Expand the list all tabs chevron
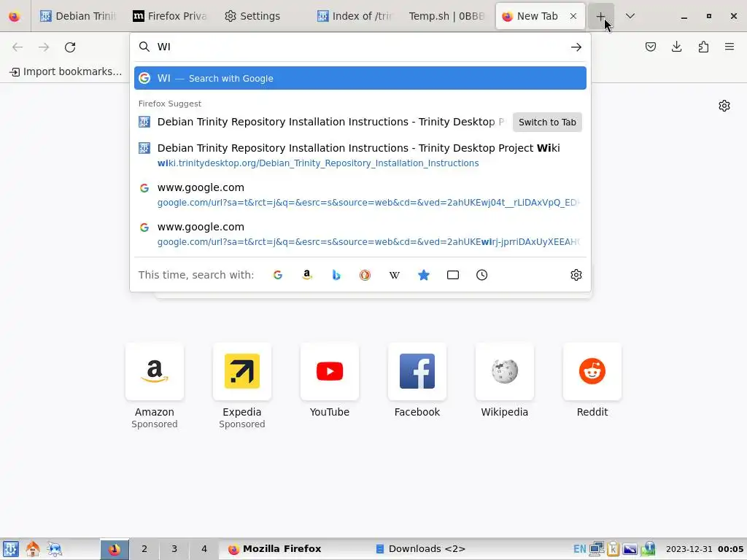This screenshot has height=560, width=747. pos(630,16)
